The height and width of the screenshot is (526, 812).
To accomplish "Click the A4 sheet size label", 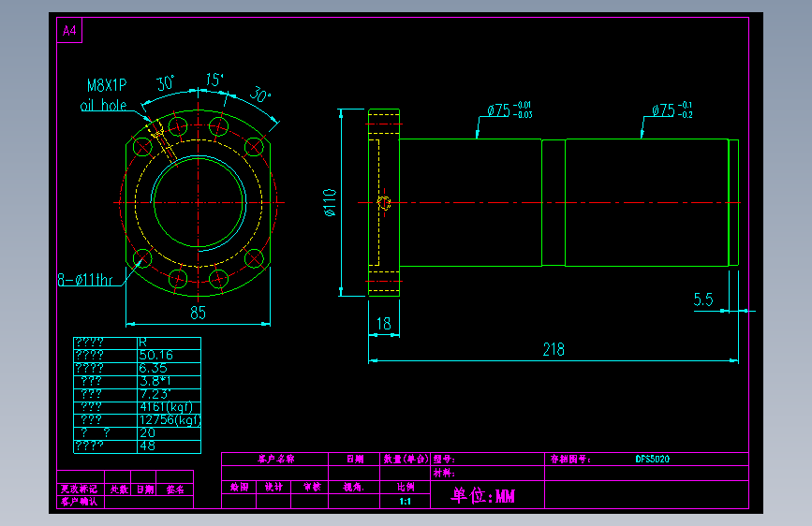I will pos(69,31).
